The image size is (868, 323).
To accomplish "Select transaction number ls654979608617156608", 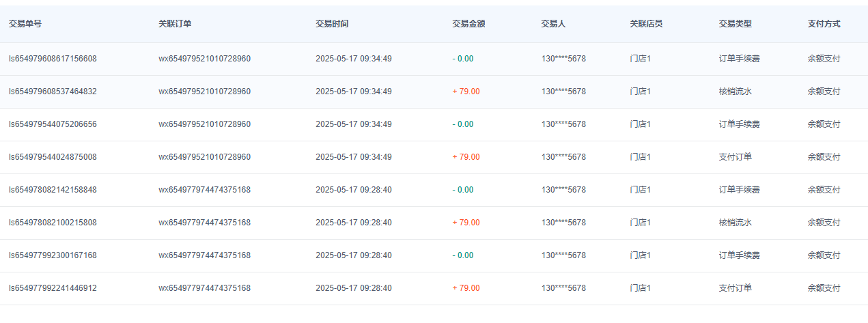I will coord(53,59).
